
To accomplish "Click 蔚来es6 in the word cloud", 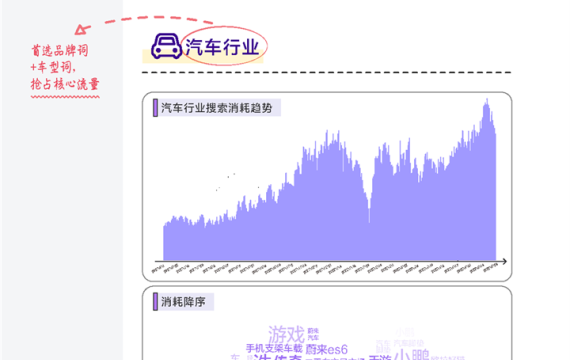I will [326, 349].
